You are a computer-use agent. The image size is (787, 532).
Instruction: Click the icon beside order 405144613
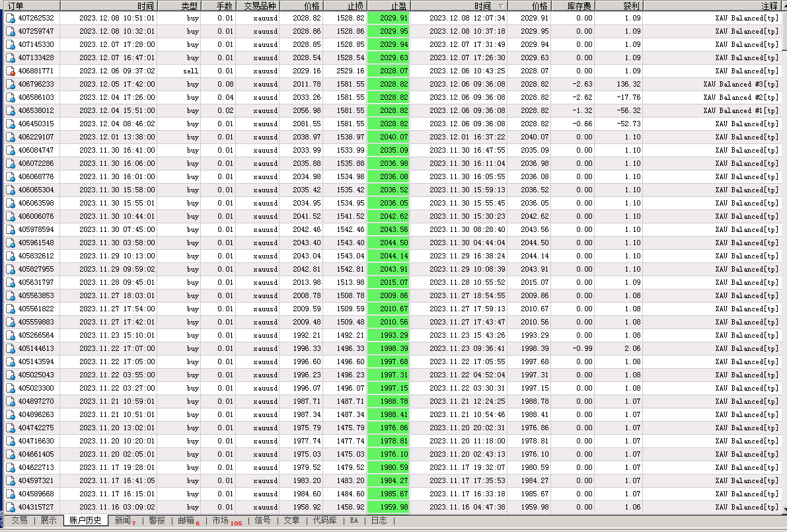[x=10, y=348]
